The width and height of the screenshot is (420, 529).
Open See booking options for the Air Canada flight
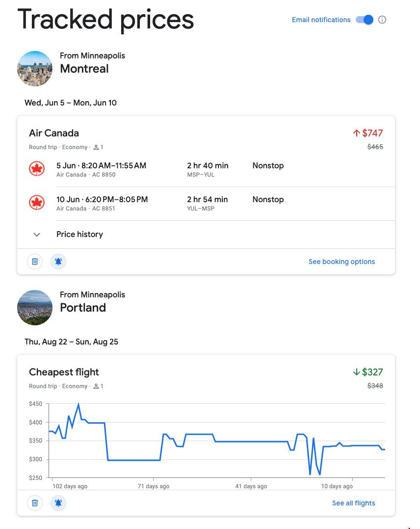pos(341,262)
